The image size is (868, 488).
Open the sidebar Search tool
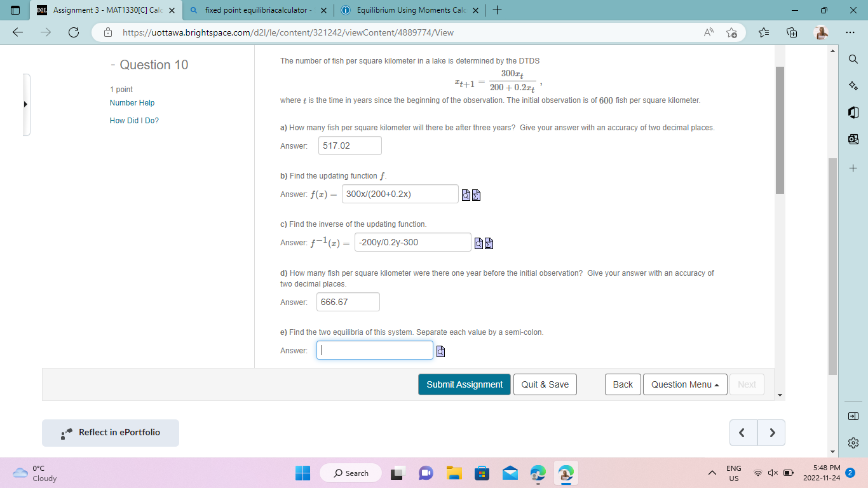point(853,58)
